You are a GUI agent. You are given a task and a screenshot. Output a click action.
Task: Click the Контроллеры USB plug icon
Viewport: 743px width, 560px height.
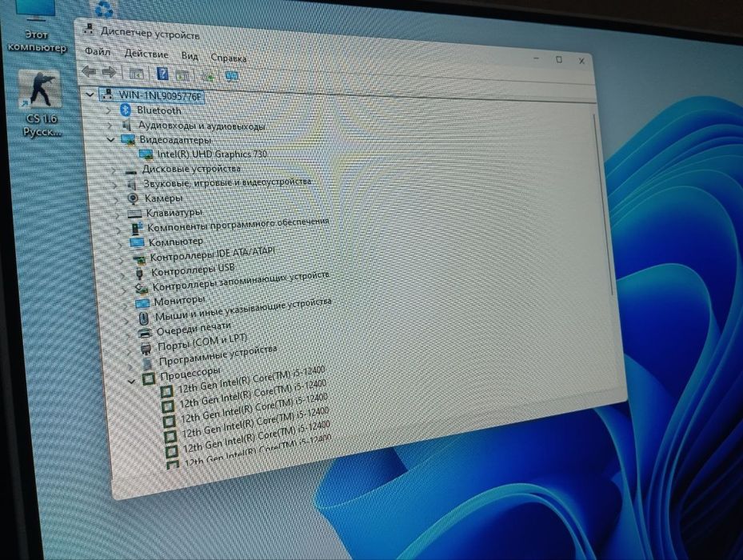coord(139,274)
